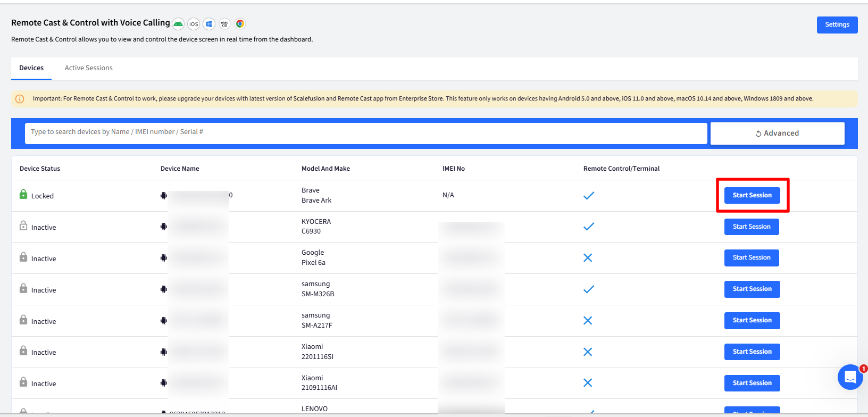
Task: Click the lock icon in the SM-M326B row
Action: (23, 288)
